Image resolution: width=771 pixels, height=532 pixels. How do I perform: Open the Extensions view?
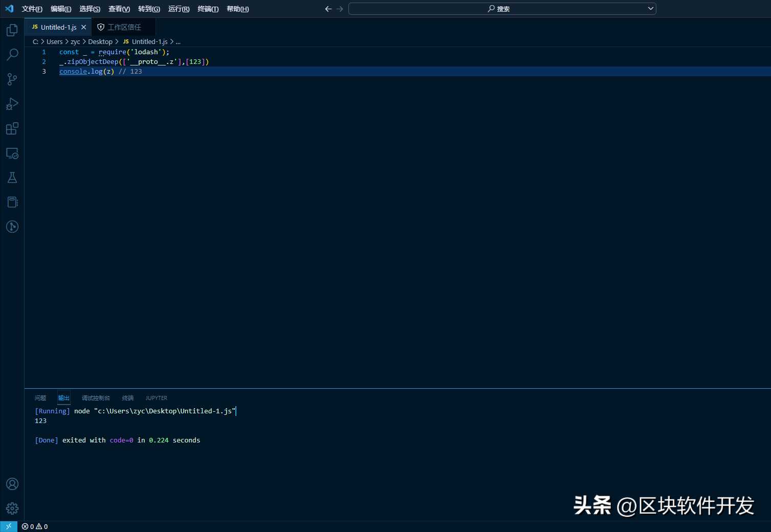(x=12, y=128)
